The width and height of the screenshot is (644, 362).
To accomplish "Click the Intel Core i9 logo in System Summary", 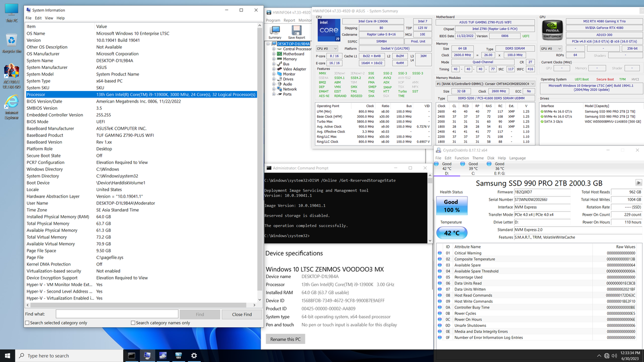I will tap(328, 30).
